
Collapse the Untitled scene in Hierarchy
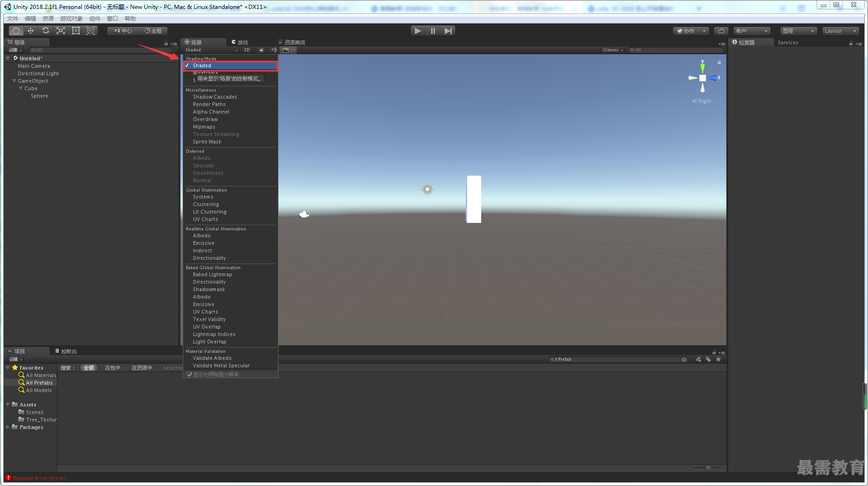click(8, 58)
